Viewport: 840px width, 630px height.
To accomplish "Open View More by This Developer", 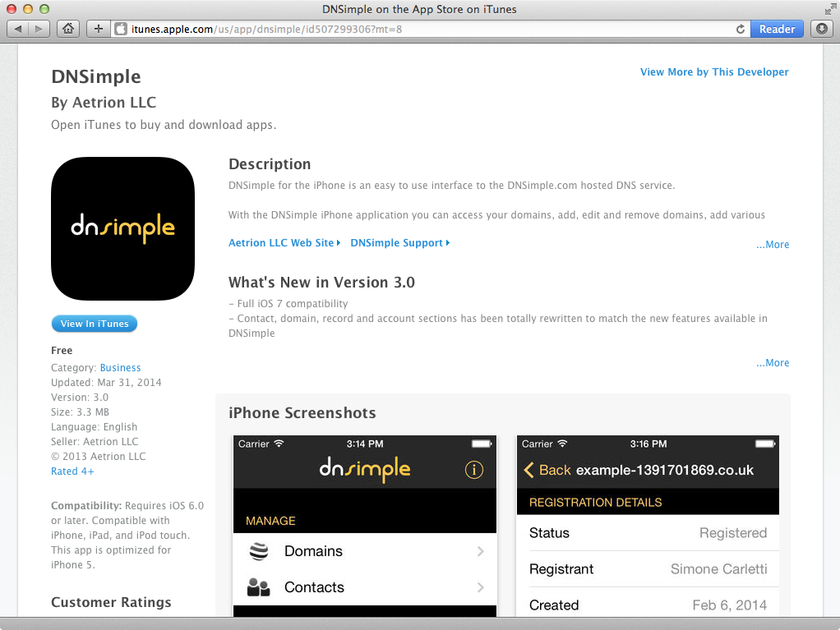I will (x=714, y=71).
